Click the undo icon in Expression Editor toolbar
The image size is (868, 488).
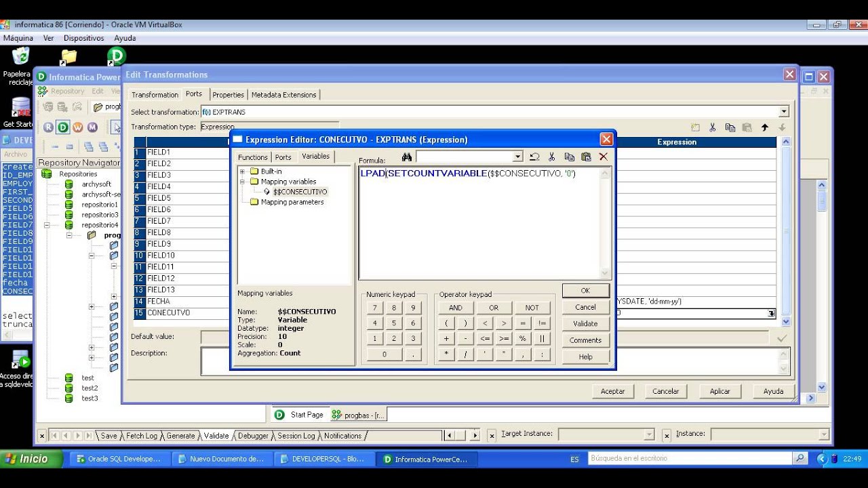point(534,157)
